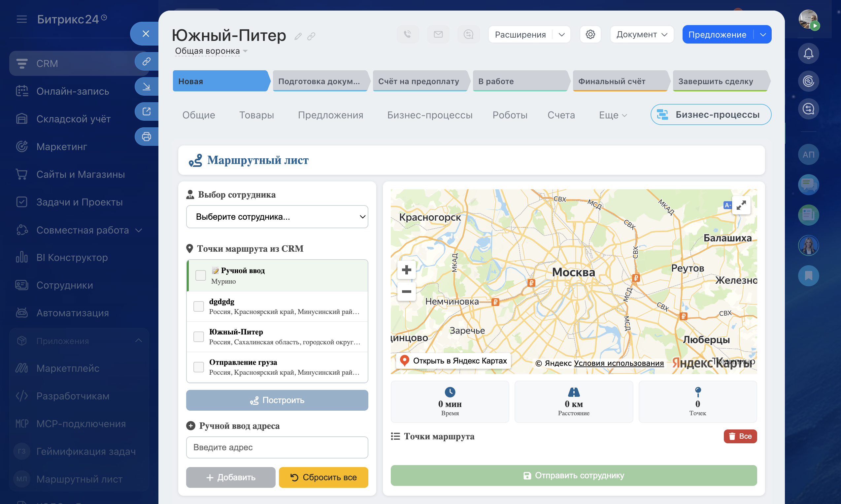Select the Отправление груза checkbox
The height and width of the screenshot is (504, 841).
click(198, 367)
